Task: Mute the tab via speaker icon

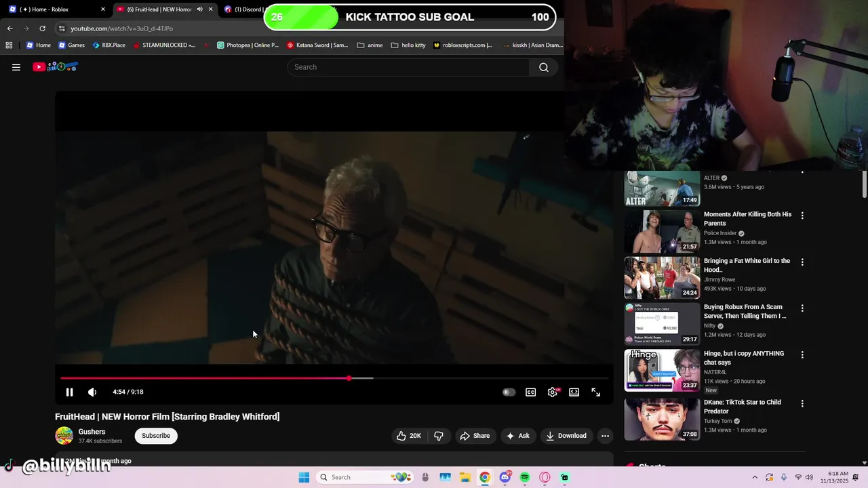Action: tap(199, 9)
